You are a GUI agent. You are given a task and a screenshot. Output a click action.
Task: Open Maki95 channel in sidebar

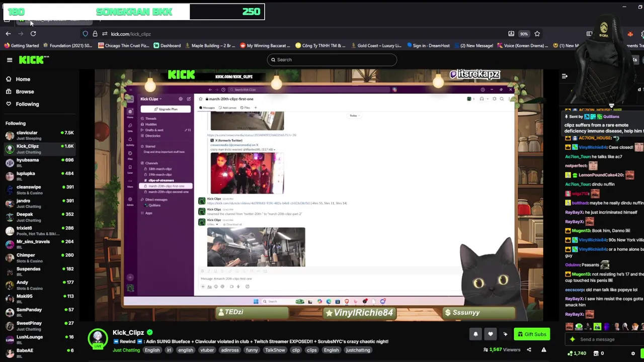tap(39, 299)
